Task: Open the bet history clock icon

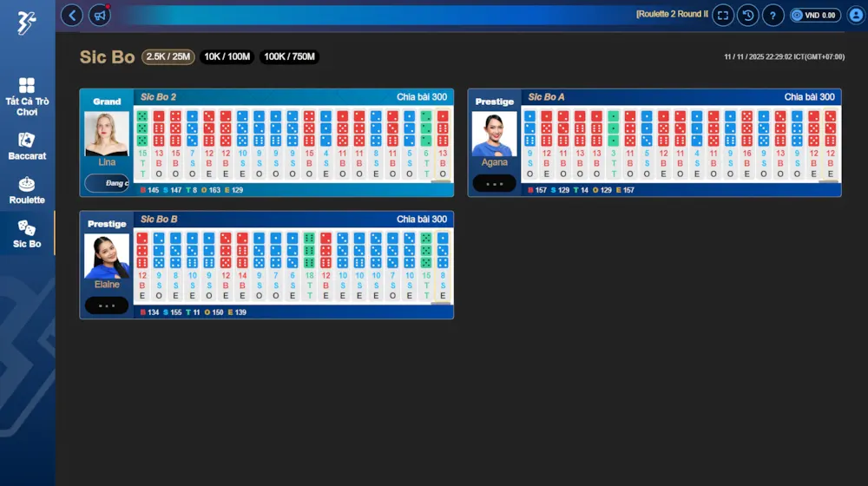Action: pyautogui.click(x=747, y=15)
